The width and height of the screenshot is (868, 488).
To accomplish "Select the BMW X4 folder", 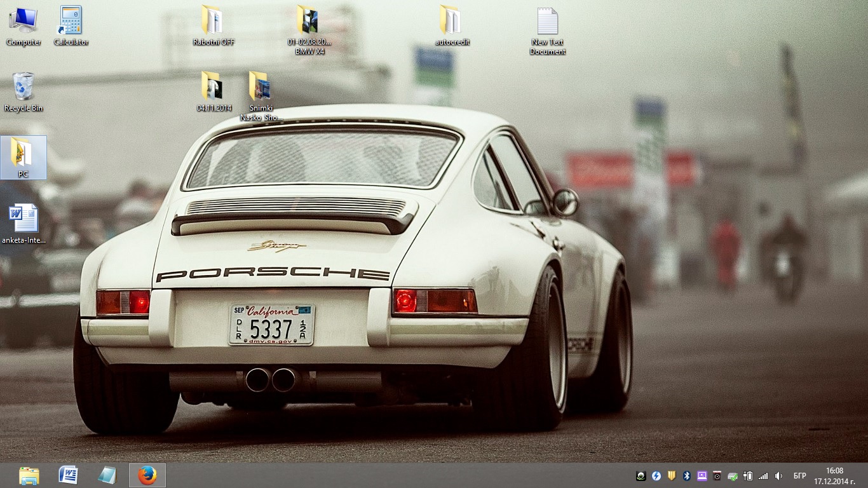I will pyautogui.click(x=309, y=30).
